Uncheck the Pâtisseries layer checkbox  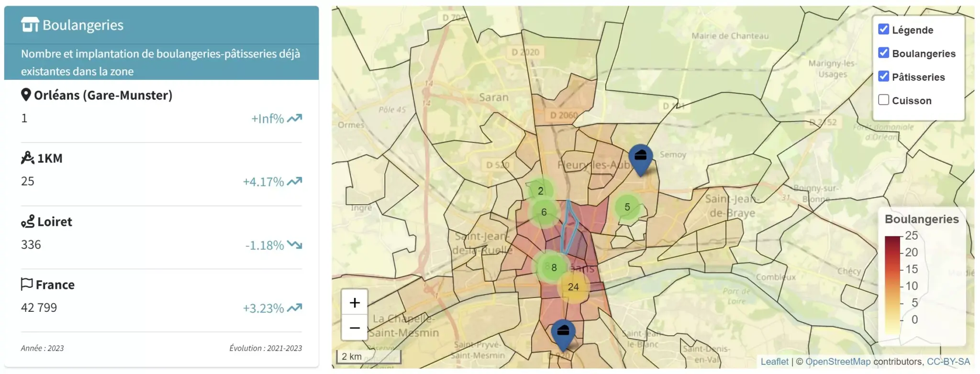[x=883, y=76]
